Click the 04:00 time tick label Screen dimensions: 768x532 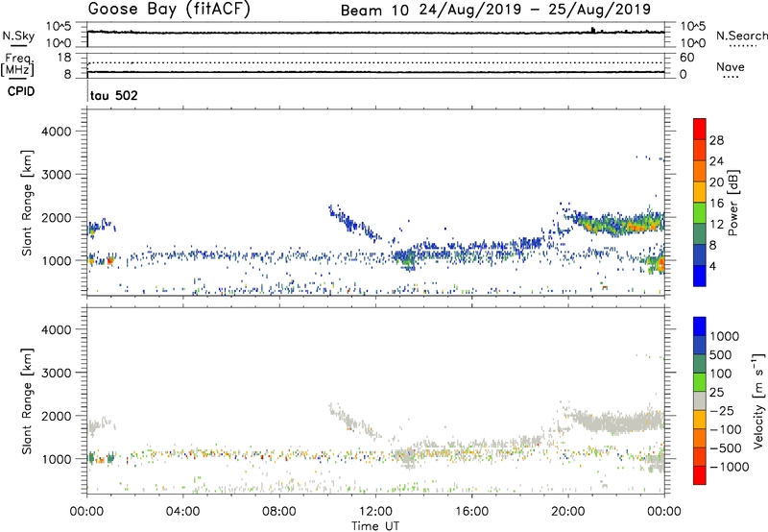182,512
